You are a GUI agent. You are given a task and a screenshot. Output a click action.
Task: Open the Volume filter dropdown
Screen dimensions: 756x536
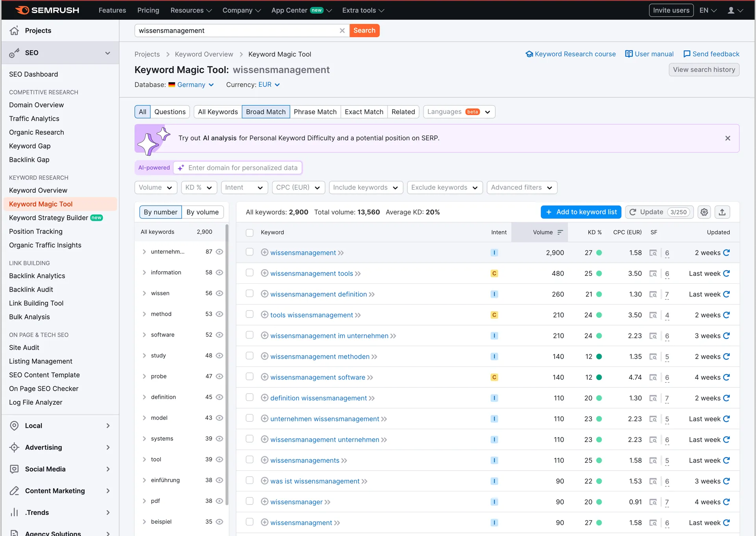[156, 188]
